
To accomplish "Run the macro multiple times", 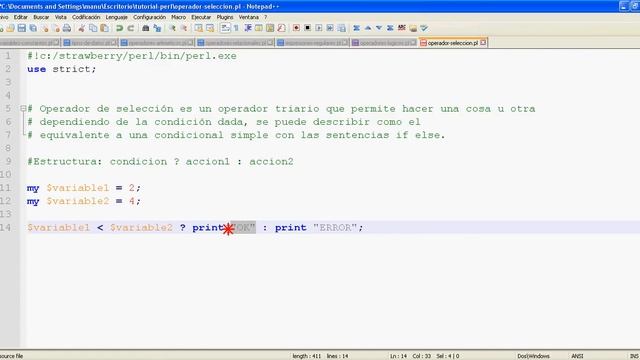I will point(330,28).
